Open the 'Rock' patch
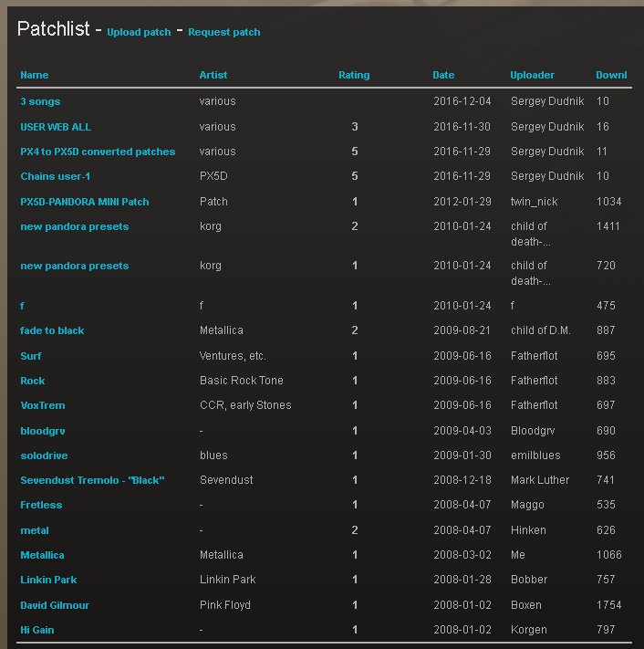644x649 pixels. pyautogui.click(x=33, y=381)
